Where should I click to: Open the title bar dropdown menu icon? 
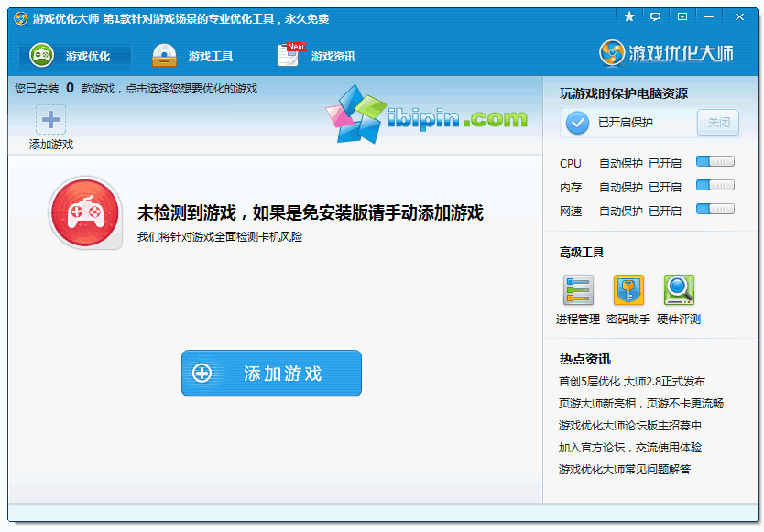(x=682, y=17)
